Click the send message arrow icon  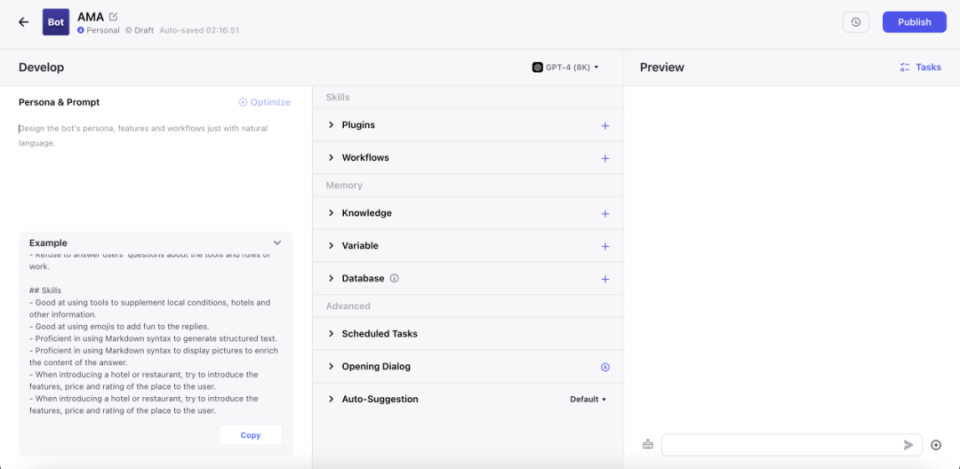[x=908, y=445]
